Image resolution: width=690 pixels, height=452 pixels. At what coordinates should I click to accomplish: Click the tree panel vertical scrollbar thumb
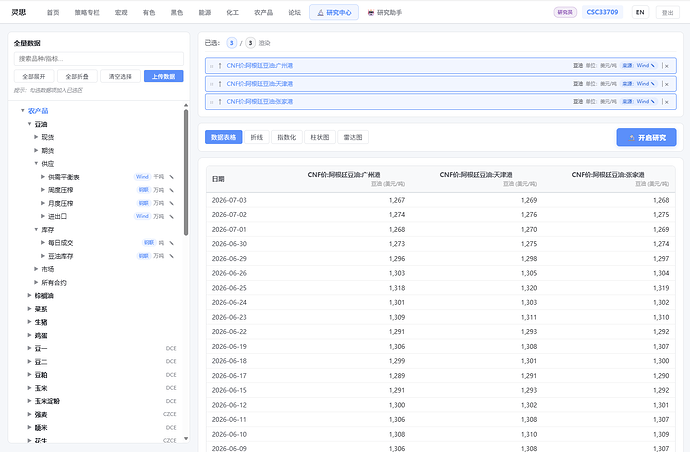(186, 172)
